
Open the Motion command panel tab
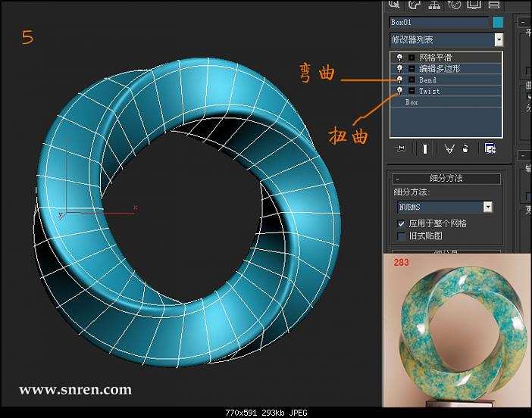coord(454,5)
